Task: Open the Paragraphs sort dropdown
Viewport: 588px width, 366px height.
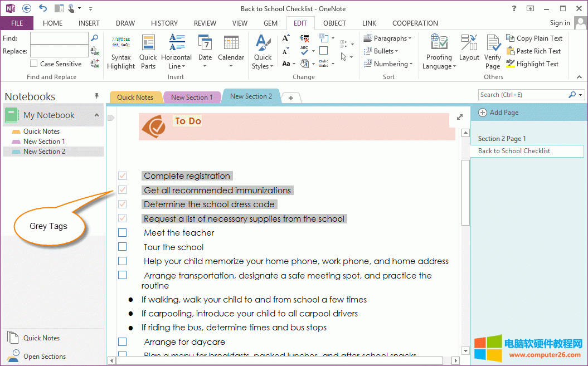Action: [x=388, y=38]
